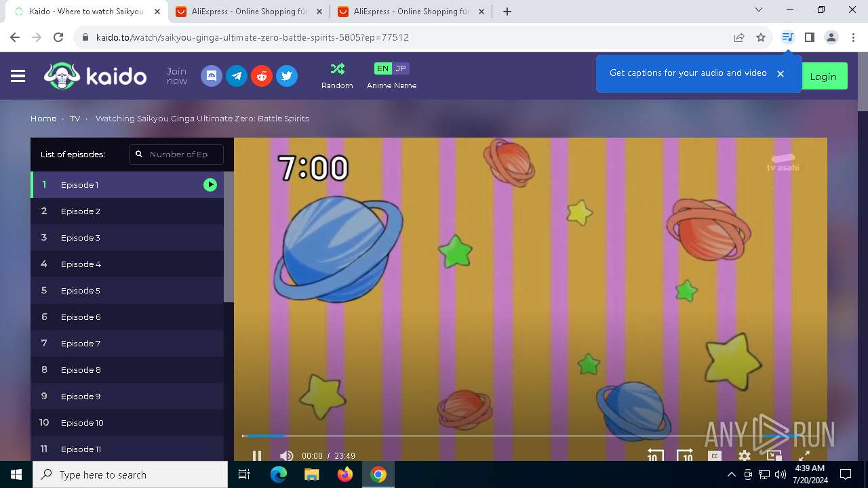Enable picture-in-picture mode
Screen dimensions: 868x488
[774, 456]
